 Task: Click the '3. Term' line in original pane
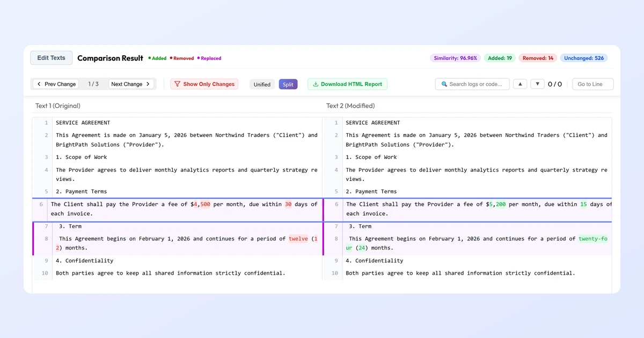70,226
